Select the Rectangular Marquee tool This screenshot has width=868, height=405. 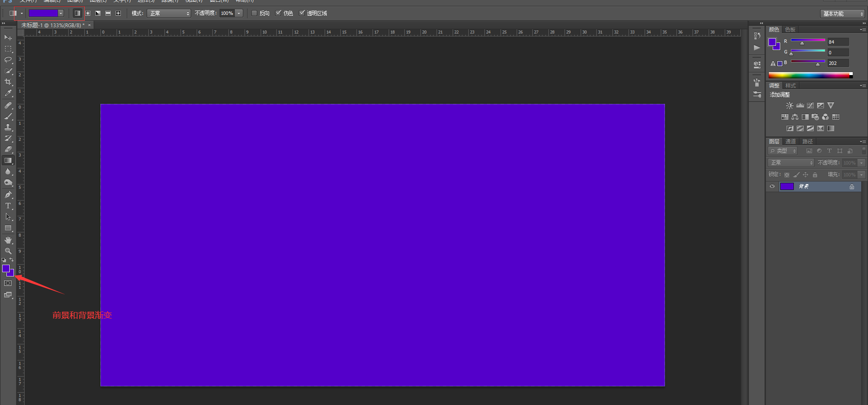point(8,49)
